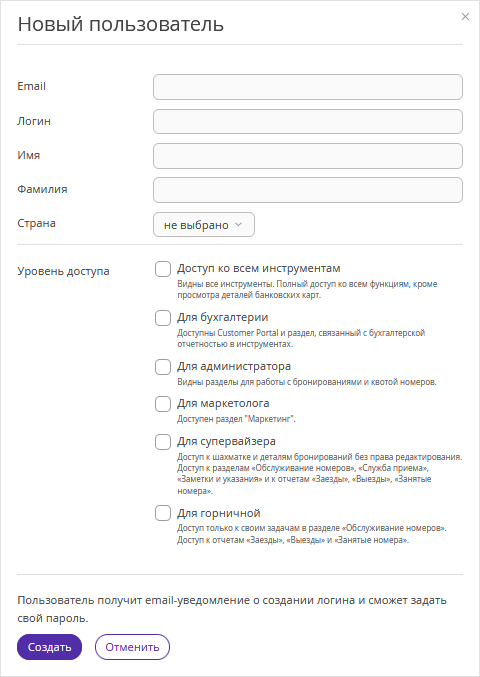Select the Для супервайзера checkbox
Image resolution: width=480 pixels, height=677 pixels.
pos(163,442)
